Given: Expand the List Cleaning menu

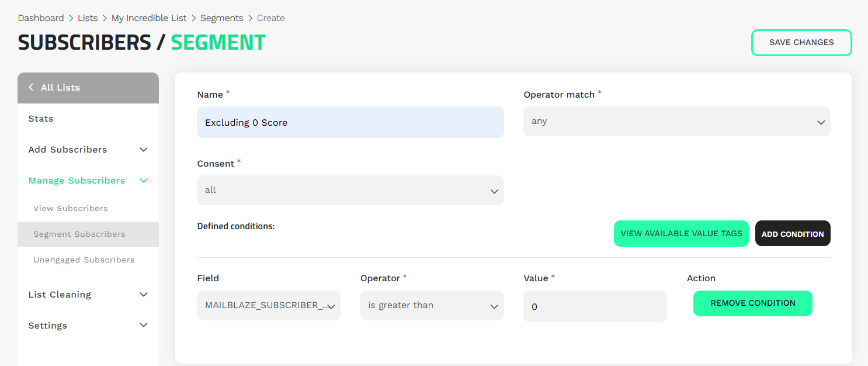Looking at the screenshot, I should (x=144, y=295).
